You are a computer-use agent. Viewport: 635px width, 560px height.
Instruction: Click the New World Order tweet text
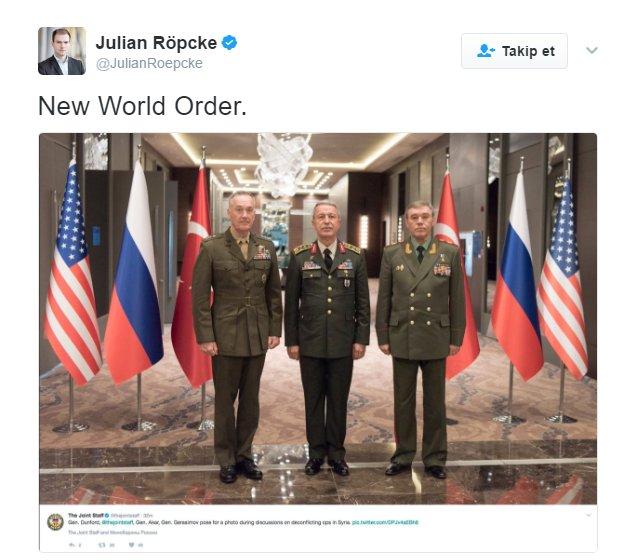[x=142, y=106]
